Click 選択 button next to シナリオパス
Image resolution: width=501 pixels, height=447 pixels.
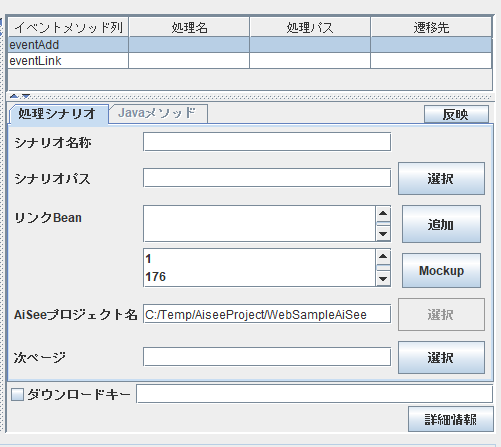(x=441, y=179)
